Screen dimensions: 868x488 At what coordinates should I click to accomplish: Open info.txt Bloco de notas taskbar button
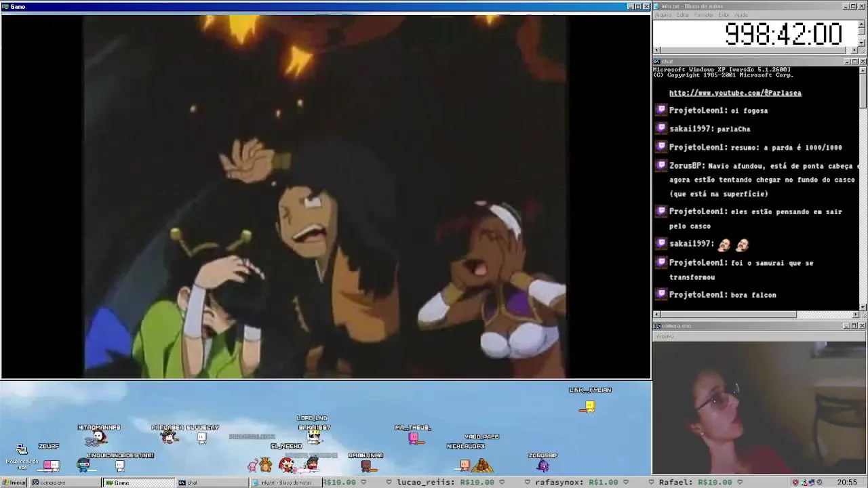tap(285, 483)
